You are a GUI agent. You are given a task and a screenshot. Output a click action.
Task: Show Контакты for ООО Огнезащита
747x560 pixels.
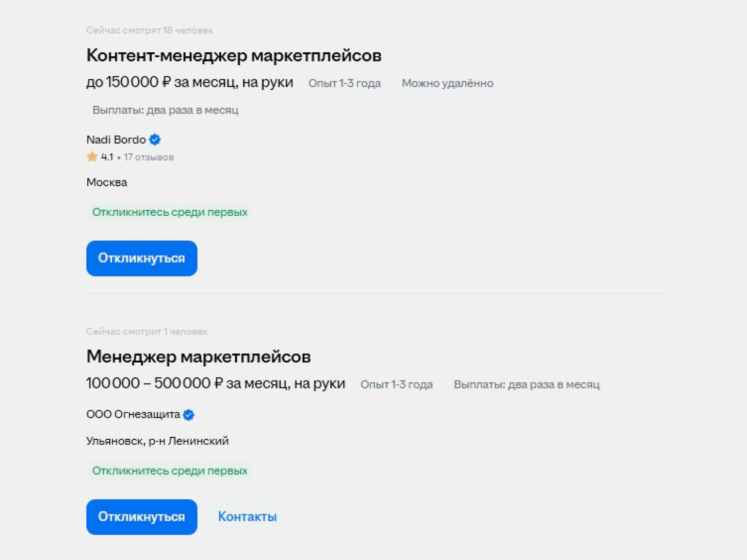[x=247, y=517]
